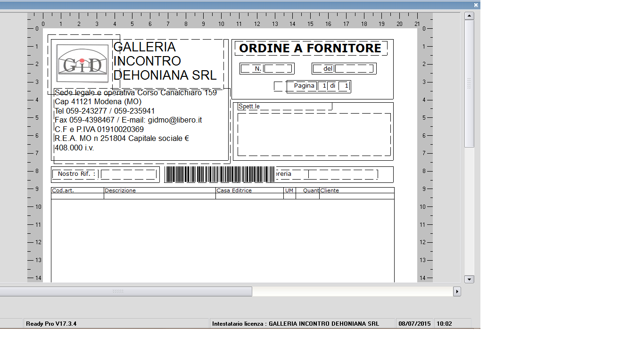Click the 'Cap 41121 Modena (MO)' line
The image size is (644, 362).
tap(98, 102)
